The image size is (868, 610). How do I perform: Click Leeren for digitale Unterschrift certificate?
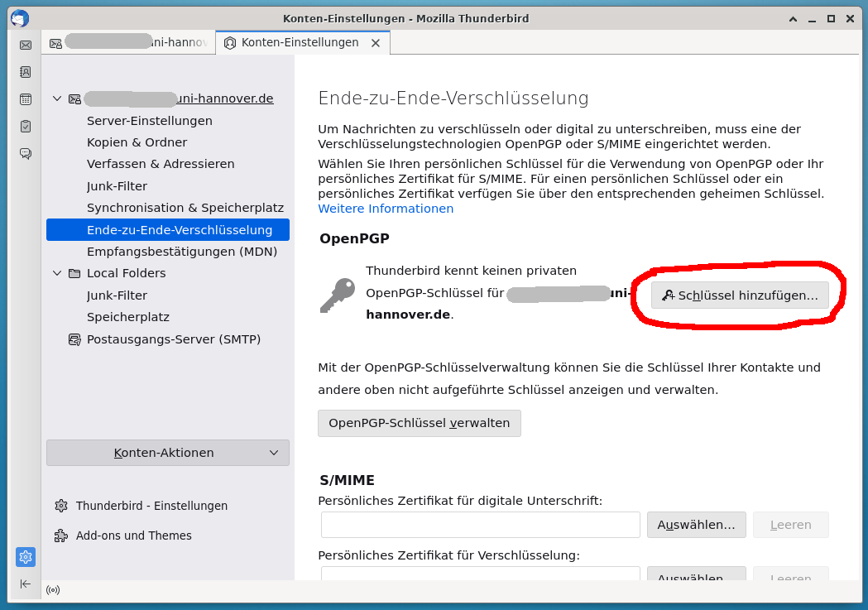(x=790, y=525)
